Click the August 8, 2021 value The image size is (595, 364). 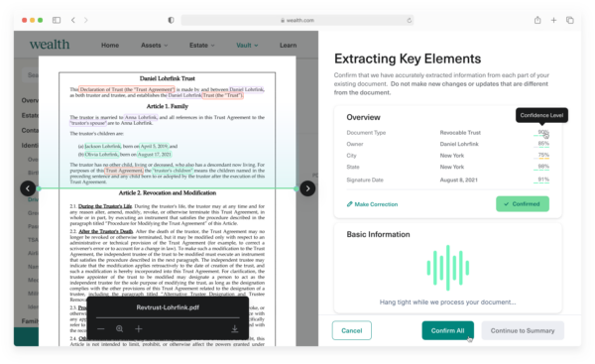pos(458,180)
